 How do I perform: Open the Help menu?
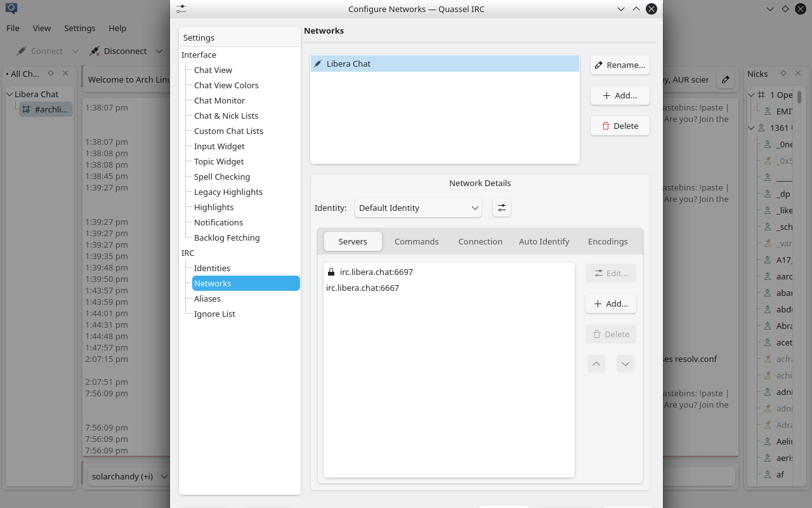click(117, 28)
